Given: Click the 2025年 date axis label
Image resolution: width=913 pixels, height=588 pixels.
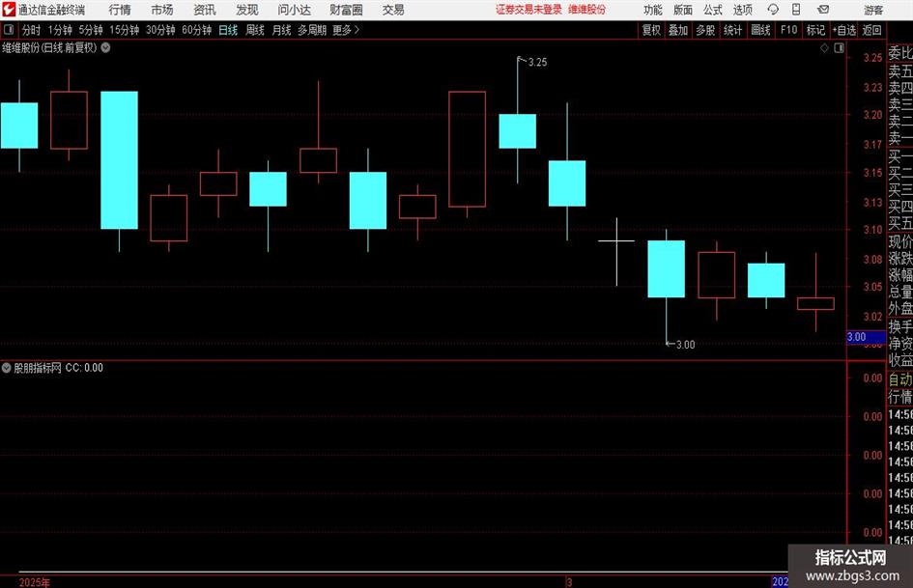Looking at the screenshot, I should coord(35,582).
